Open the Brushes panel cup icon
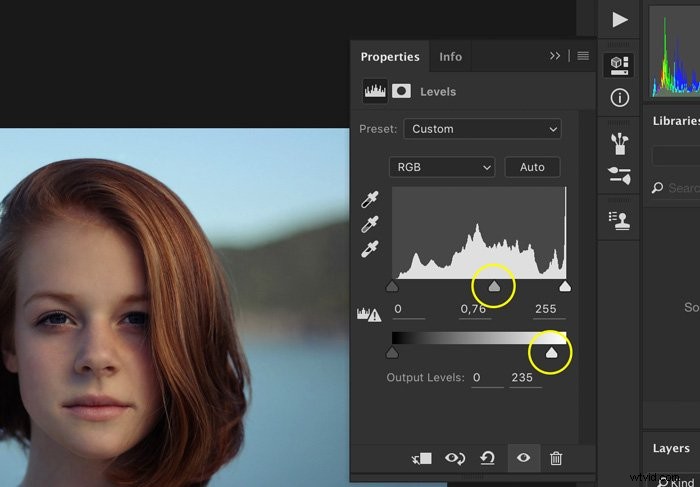 (619, 143)
